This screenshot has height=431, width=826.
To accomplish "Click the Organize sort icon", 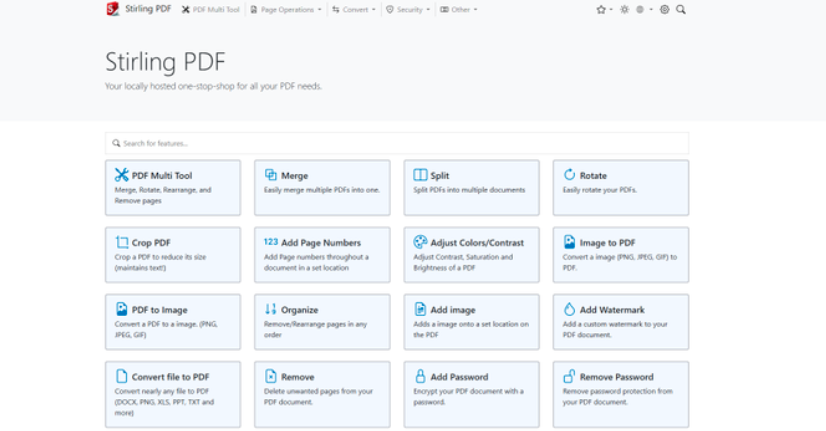I will [x=271, y=309].
